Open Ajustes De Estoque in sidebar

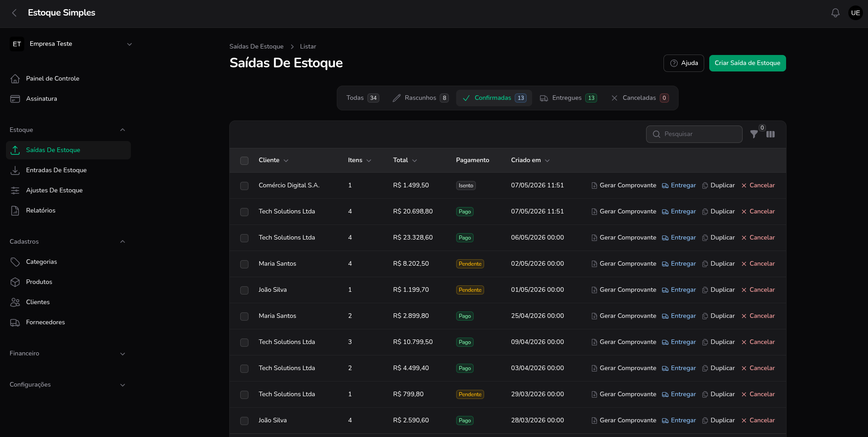(68, 191)
